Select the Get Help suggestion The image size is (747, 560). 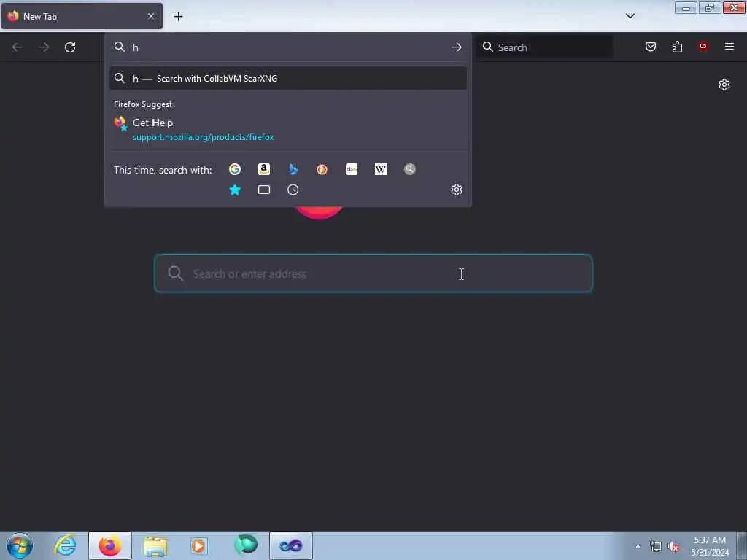pyautogui.click(x=287, y=129)
